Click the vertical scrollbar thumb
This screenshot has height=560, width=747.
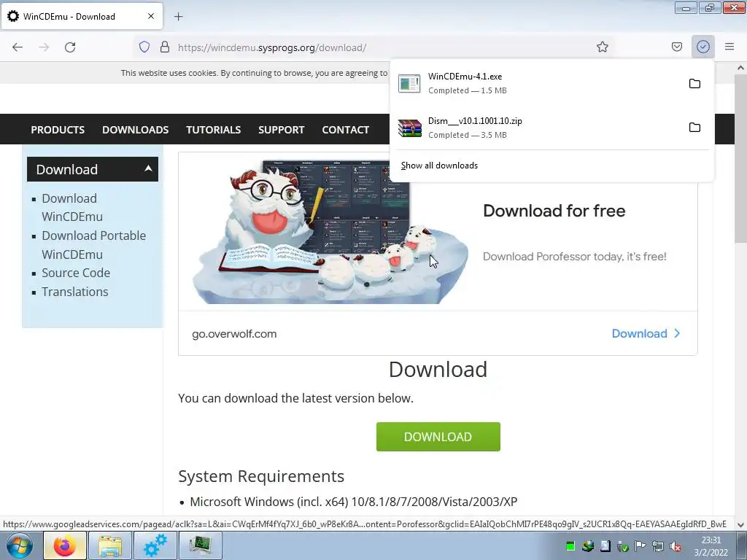[x=740, y=157]
